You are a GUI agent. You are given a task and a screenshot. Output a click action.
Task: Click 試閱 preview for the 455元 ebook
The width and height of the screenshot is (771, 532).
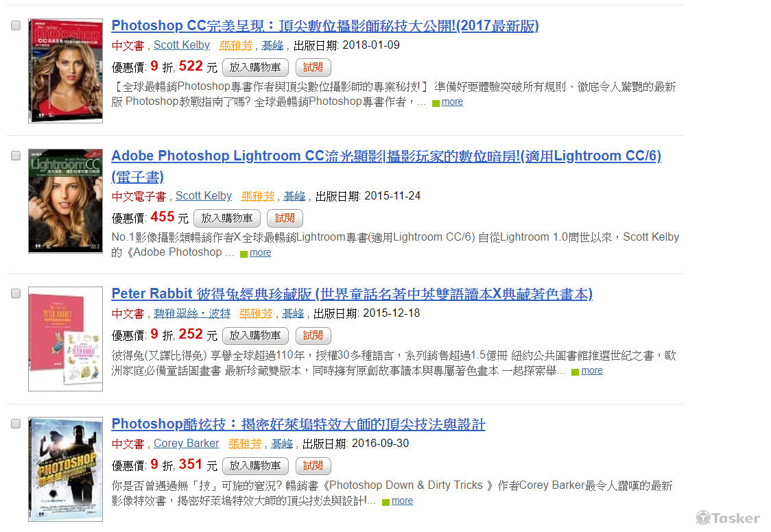tap(285, 218)
